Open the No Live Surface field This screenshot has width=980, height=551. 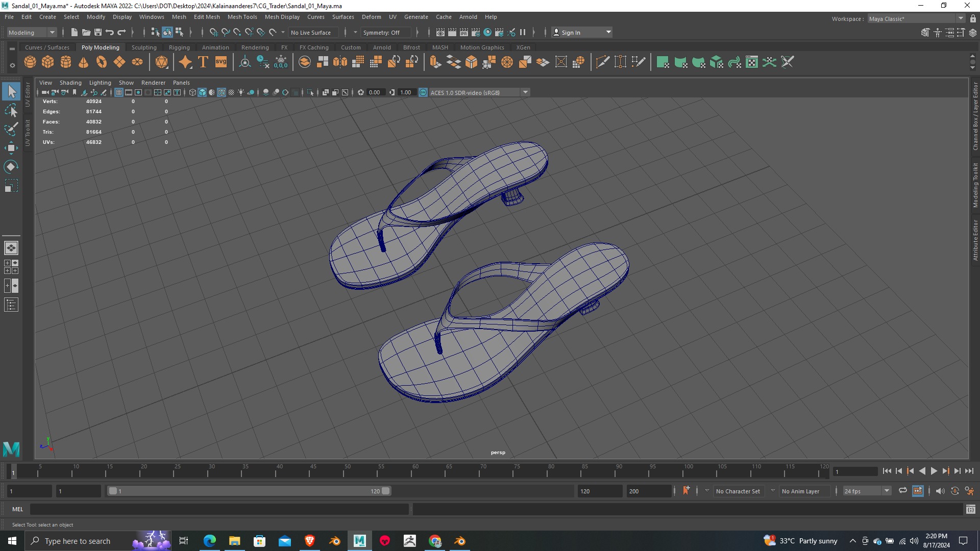[x=313, y=32]
